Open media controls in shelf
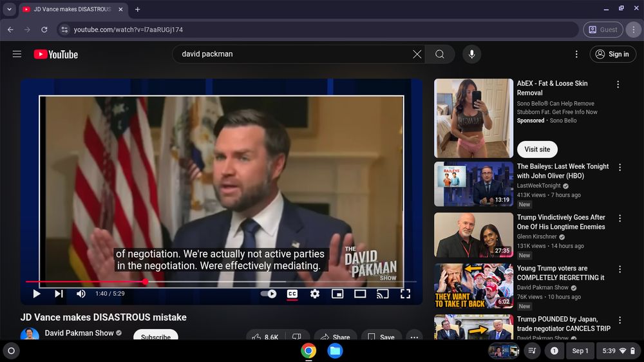644x362 pixels. [x=533, y=351]
